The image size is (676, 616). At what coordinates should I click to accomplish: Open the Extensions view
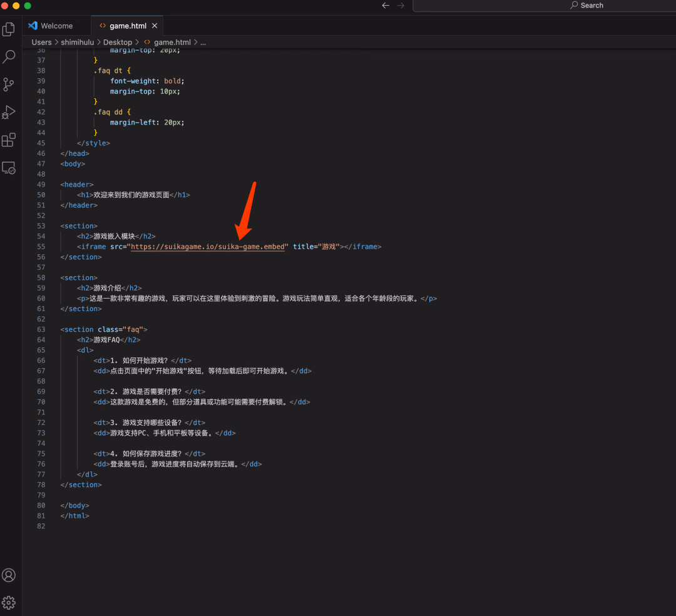tap(9, 140)
